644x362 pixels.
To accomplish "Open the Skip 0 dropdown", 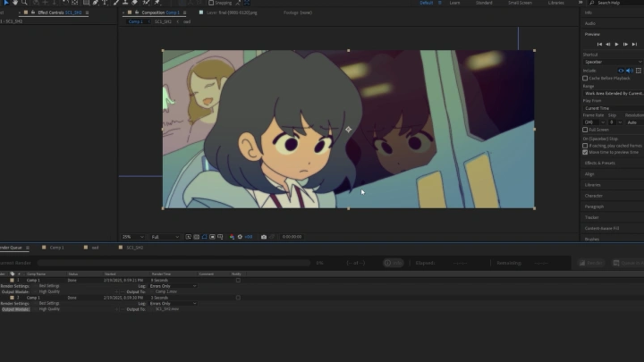I will point(615,122).
